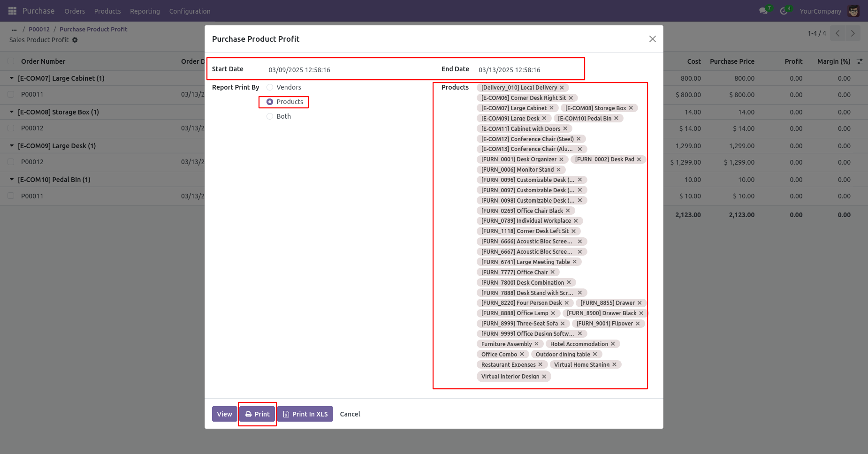
Task: Open column options adjust icon
Action: pyautogui.click(x=860, y=61)
